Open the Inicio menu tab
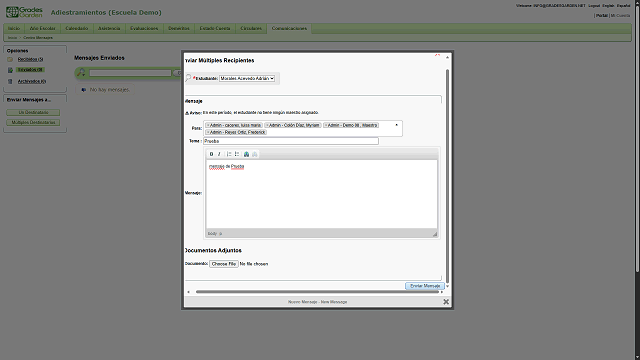 pyautogui.click(x=14, y=29)
